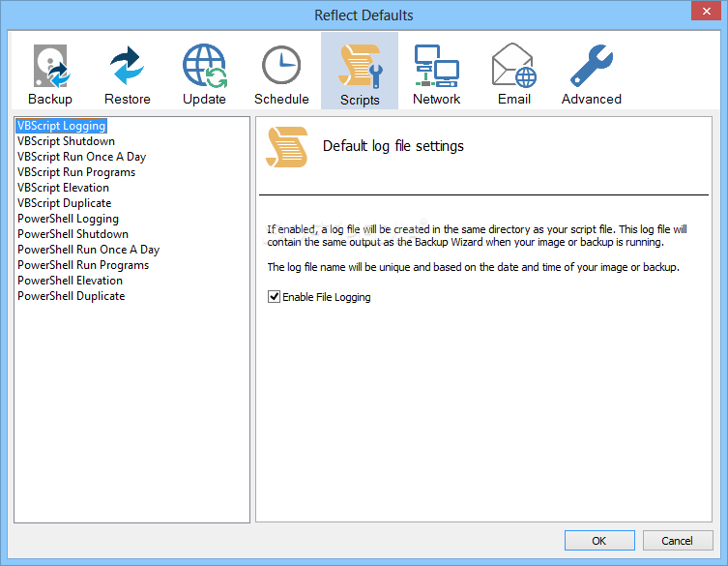Viewport: 728px width, 566px height.
Task: Select PowerShell Logging entry
Action: (x=68, y=219)
